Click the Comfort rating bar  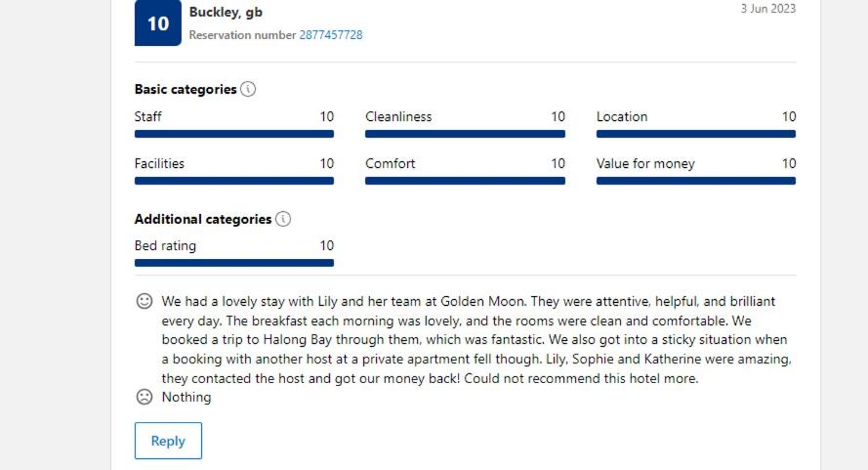click(x=465, y=181)
